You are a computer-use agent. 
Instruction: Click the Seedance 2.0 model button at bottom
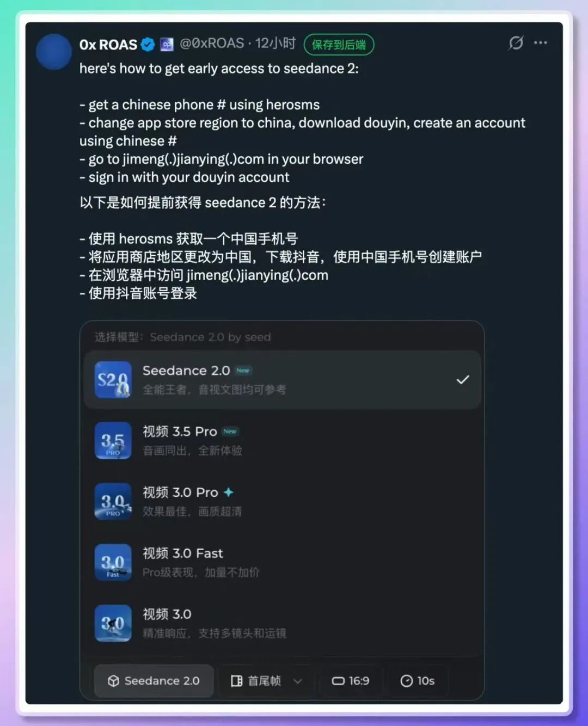154,681
